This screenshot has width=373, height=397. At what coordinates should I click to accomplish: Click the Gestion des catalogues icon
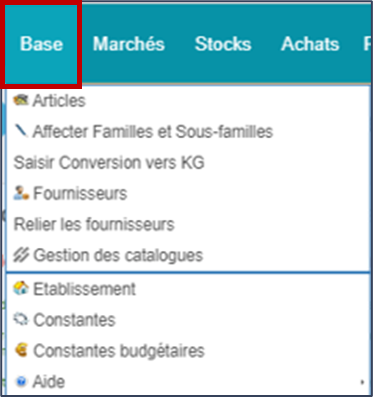[x=21, y=255]
